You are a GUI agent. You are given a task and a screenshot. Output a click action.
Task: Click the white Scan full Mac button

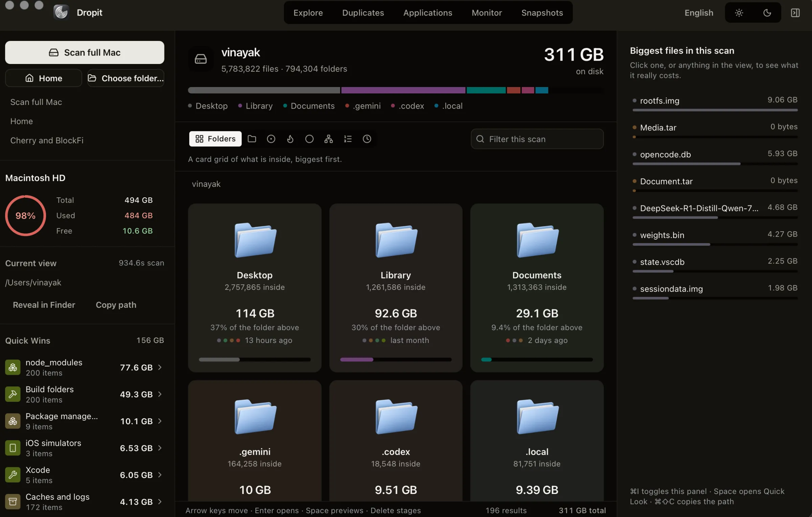pos(85,52)
